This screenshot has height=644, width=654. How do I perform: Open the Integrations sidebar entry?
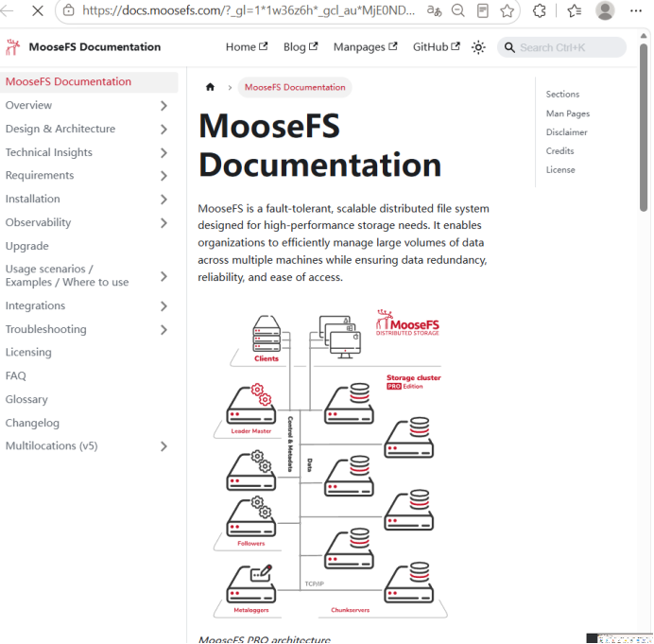[x=35, y=306]
